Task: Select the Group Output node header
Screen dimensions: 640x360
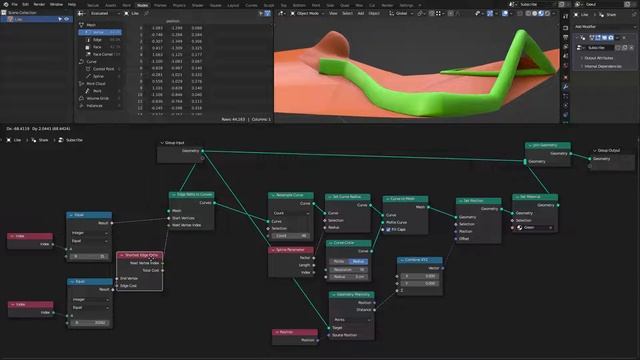Action: click(x=611, y=151)
